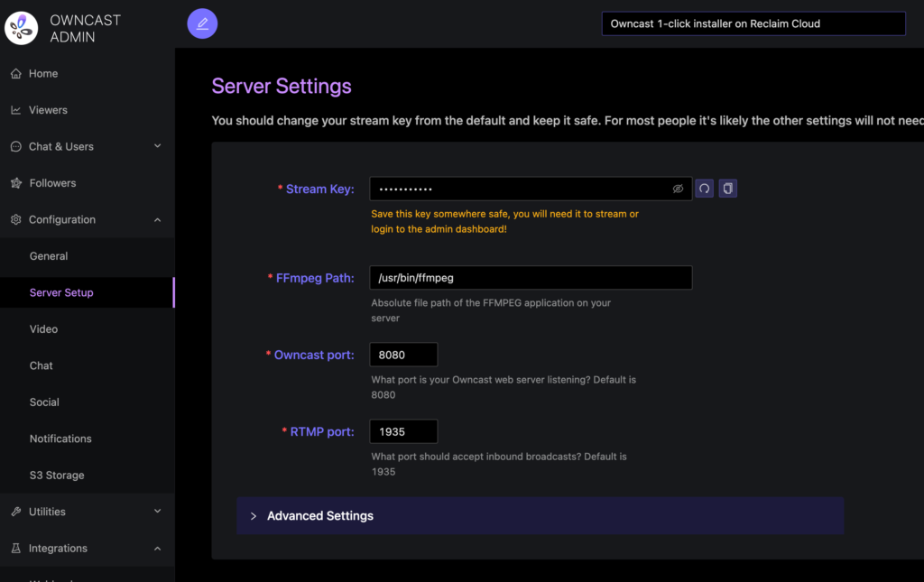Click the Stream Key password field

[531, 189]
